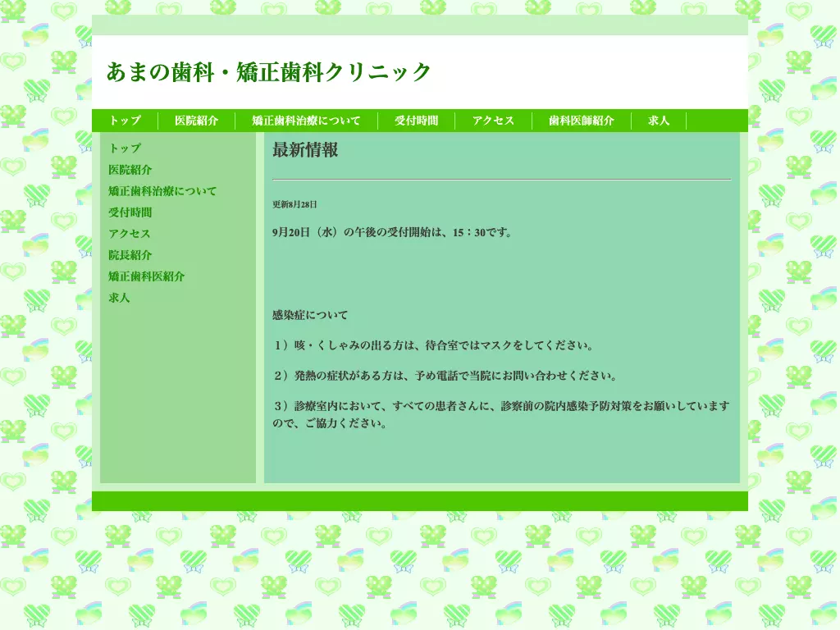Follow the sidebar 矯正歯科治療について link
Screen dimensions: 840x630
[x=162, y=190]
